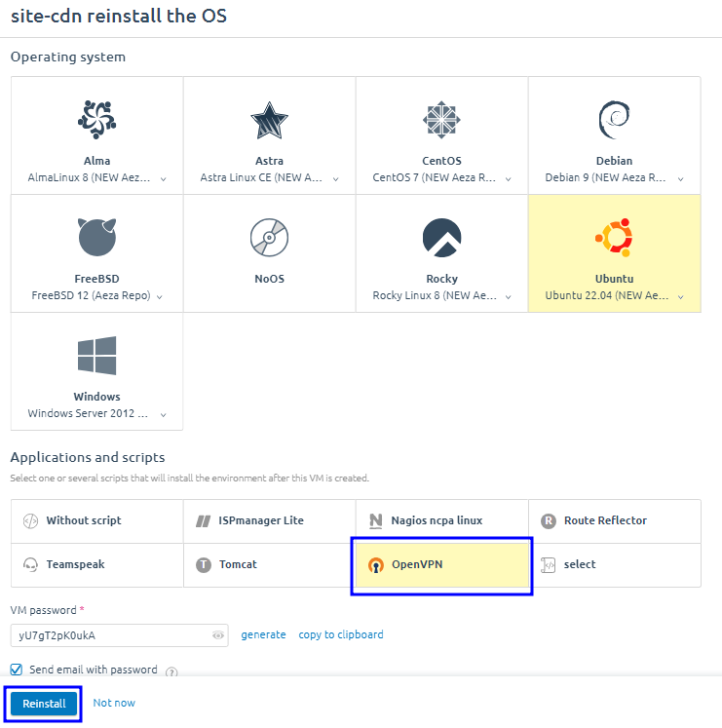Choose the ISPmanager Lite script

point(258,520)
